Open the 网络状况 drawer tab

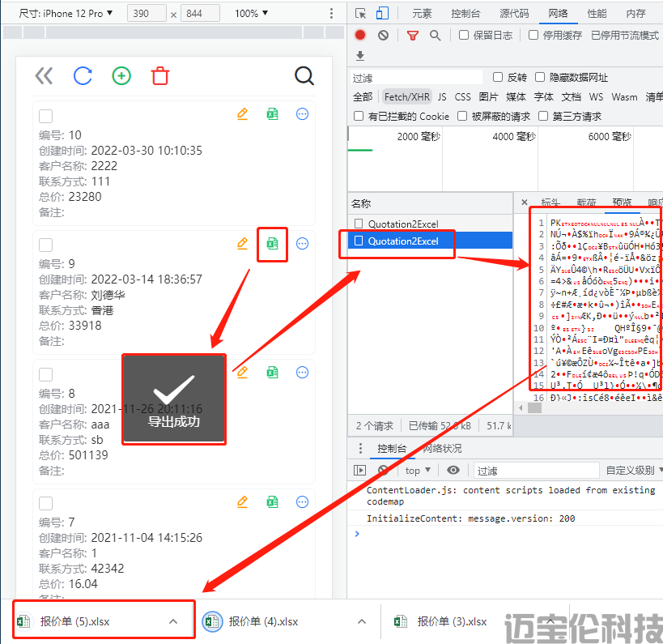tap(442, 448)
